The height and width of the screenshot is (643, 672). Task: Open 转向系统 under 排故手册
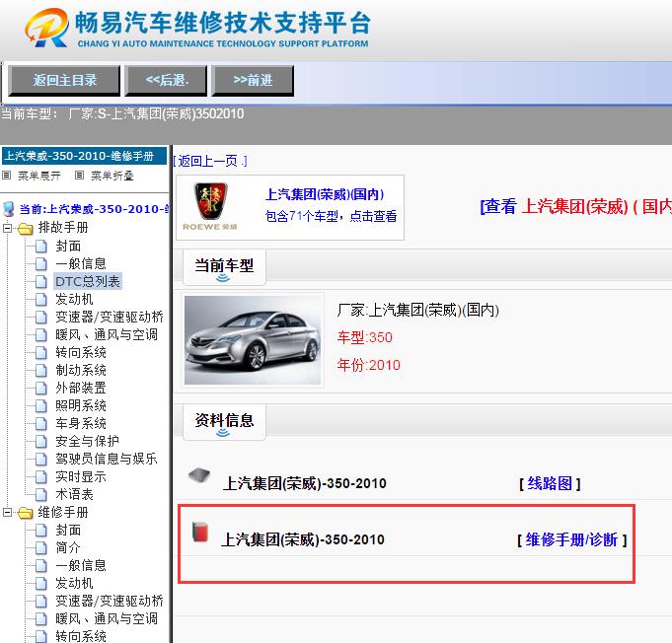81,352
